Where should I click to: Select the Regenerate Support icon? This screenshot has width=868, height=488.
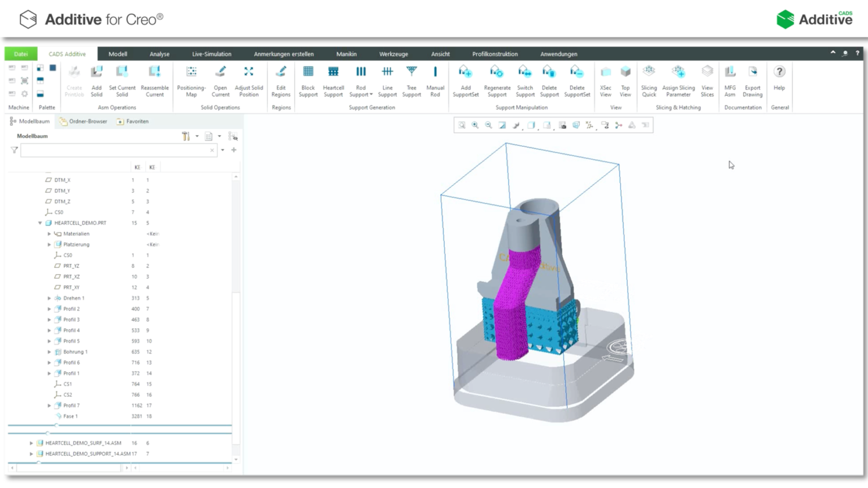click(497, 79)
